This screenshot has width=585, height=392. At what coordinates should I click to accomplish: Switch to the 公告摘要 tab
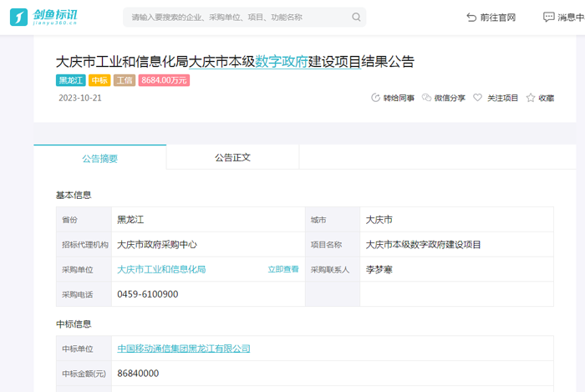pyautogui.click(x=100, y=158)
